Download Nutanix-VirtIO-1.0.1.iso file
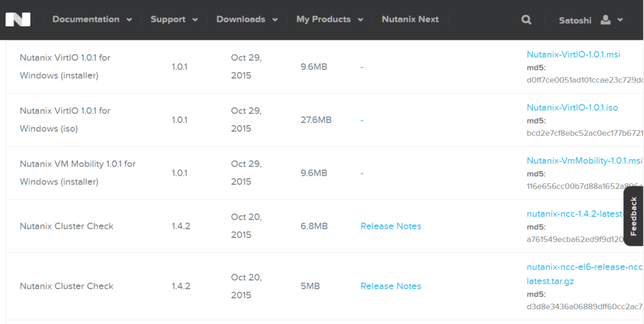 click(572, 108)
